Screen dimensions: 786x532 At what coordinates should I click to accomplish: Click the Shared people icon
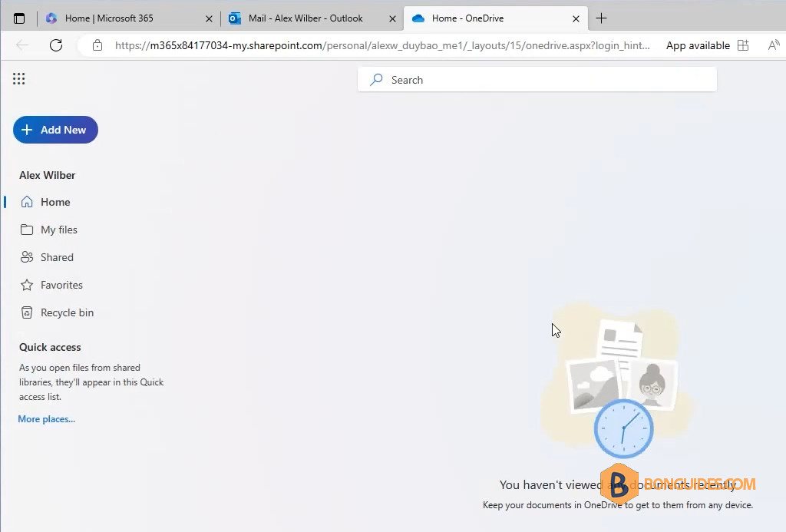click(27, 257)
